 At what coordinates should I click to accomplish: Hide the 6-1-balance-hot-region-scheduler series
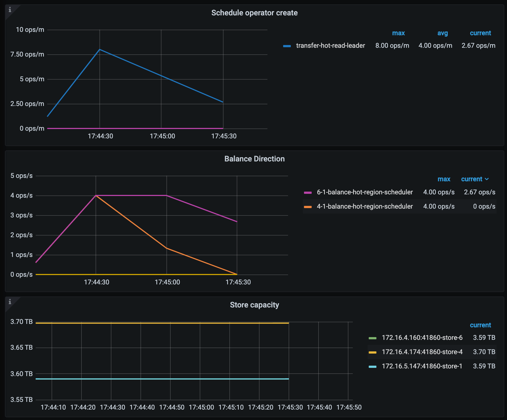tap(365, 192)
